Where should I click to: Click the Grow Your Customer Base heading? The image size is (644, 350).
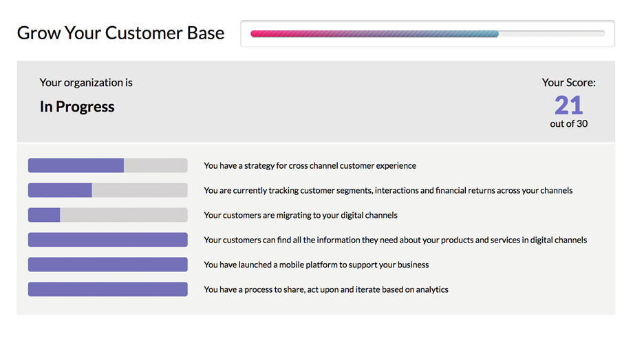point(120,33)
